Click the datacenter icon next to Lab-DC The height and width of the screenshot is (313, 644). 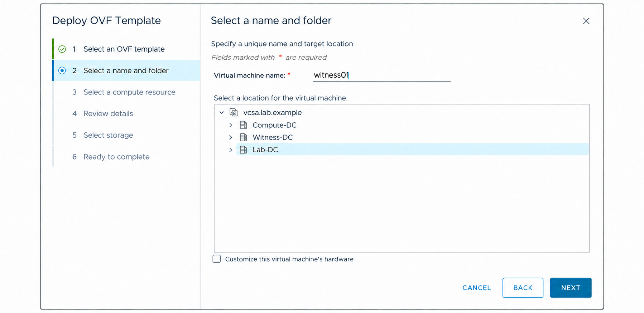click(244, 150)
